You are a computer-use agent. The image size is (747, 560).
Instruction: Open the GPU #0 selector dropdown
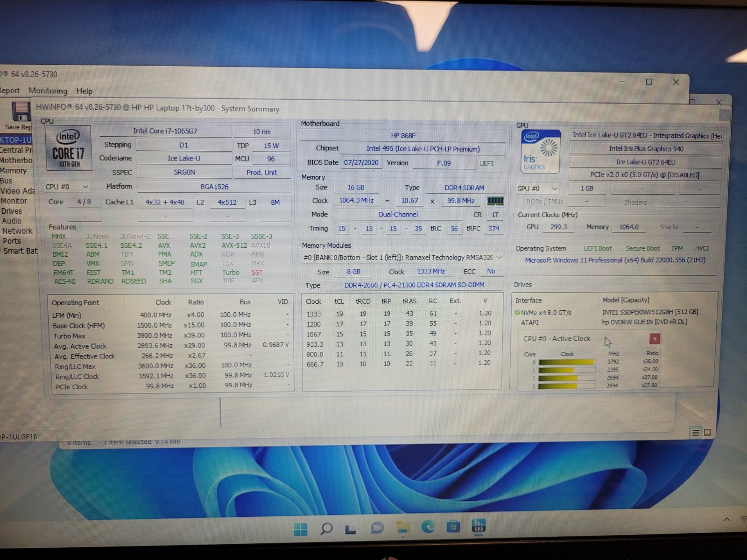(x=537, y=189)
